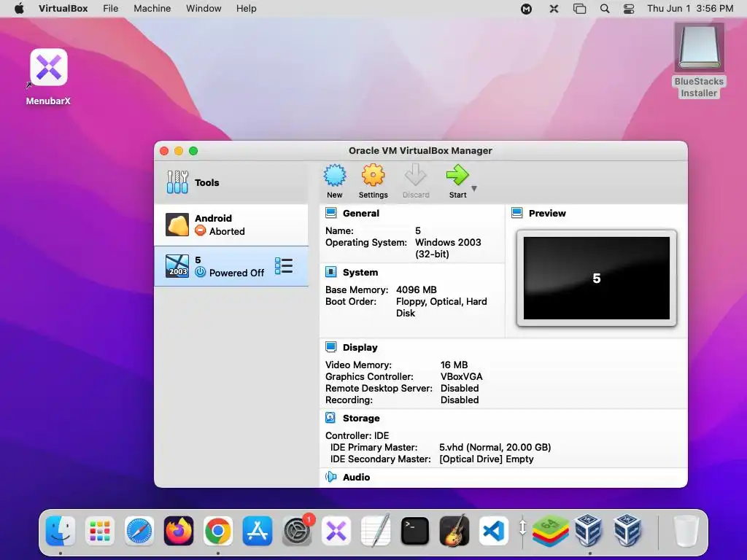
Task: Open the File menu
Action: 111,9
